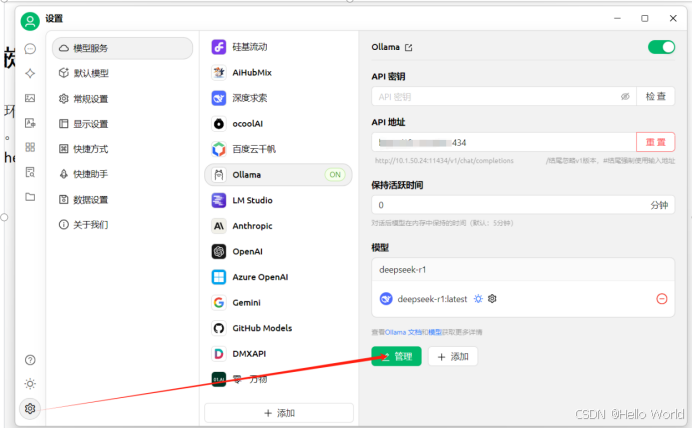Select the Gemini provider
Viewport: 693px width, 428px height.
(278, 303)
